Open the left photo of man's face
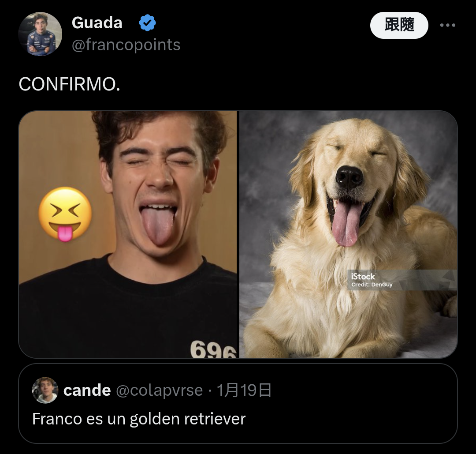The image size is (476, 454). click(x=128, y=234)
